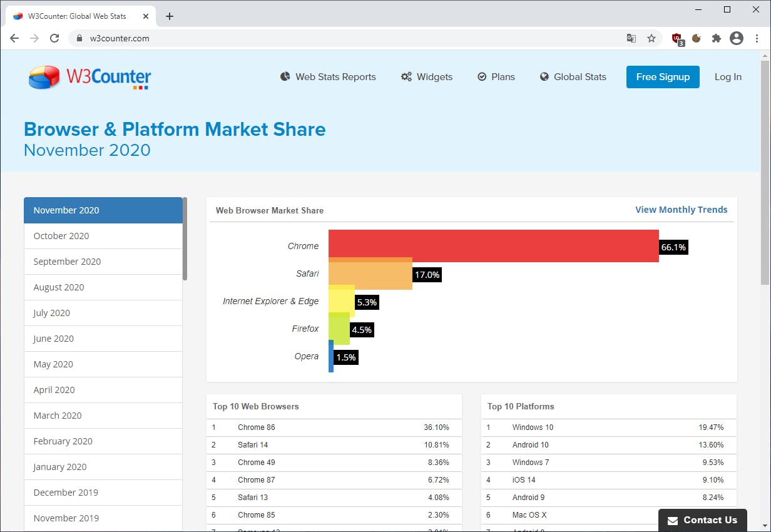Click the browser back arrow
The height and width of the screenshot is (532, 771).
pos(14,38)
